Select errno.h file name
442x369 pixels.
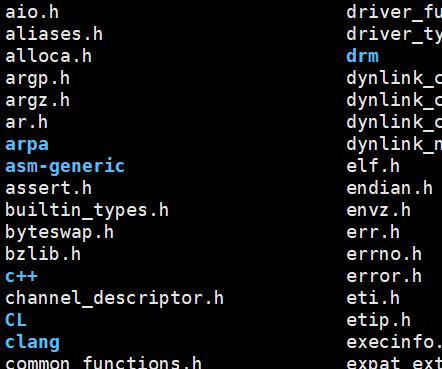coord(384,255)
